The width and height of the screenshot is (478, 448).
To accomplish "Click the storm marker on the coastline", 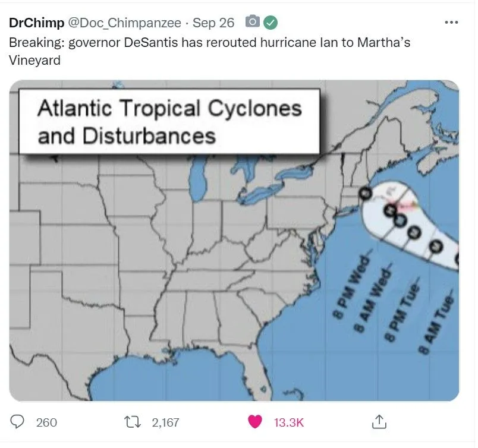I will tap(364, 193).
